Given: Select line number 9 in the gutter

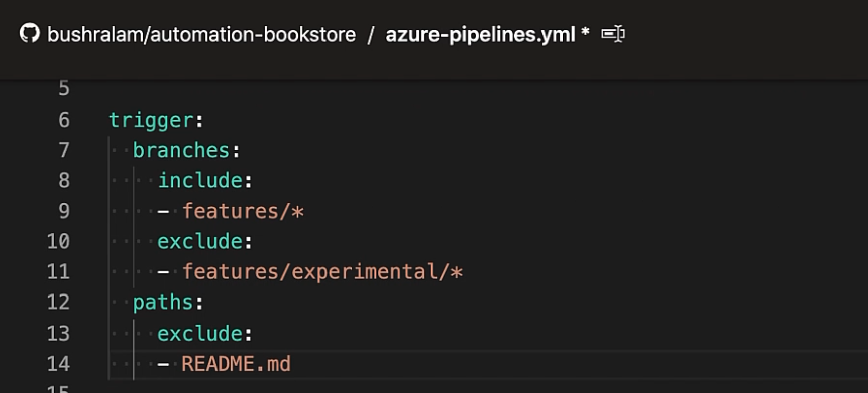Looking at the screenshot, I should coord(64,211).
